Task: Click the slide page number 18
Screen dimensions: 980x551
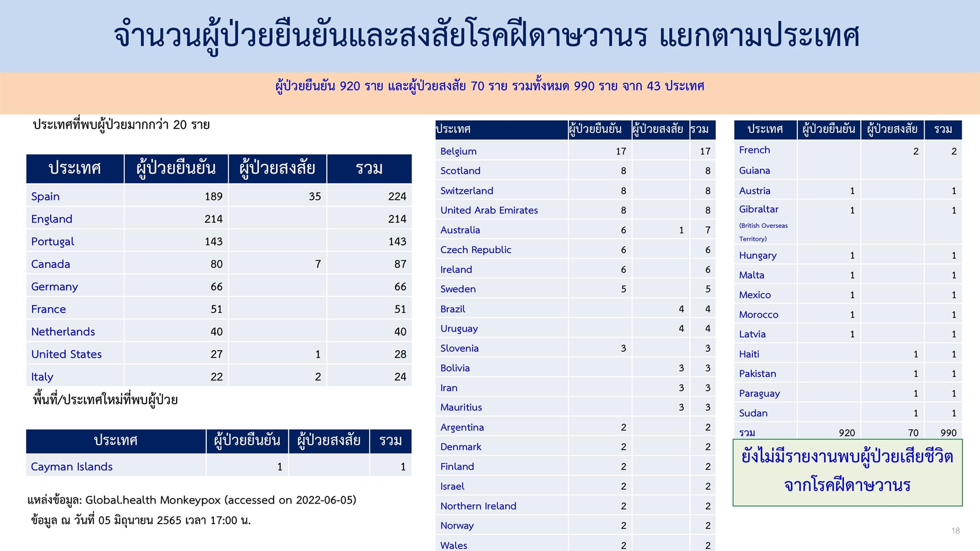Action: click(x=956, y=530)
